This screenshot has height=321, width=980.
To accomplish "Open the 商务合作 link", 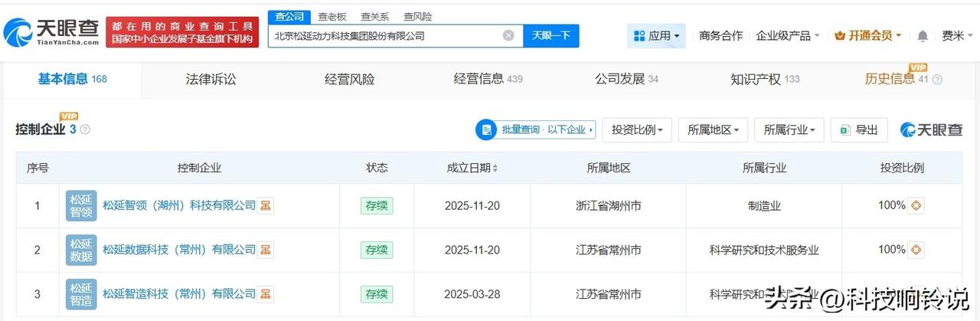I will pyautogui.click(x=720, y=35).
